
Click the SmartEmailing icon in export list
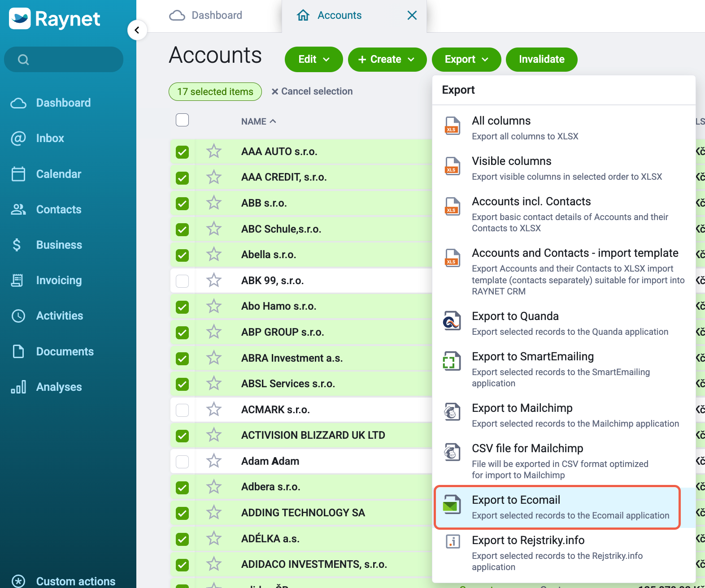point(452,361)
